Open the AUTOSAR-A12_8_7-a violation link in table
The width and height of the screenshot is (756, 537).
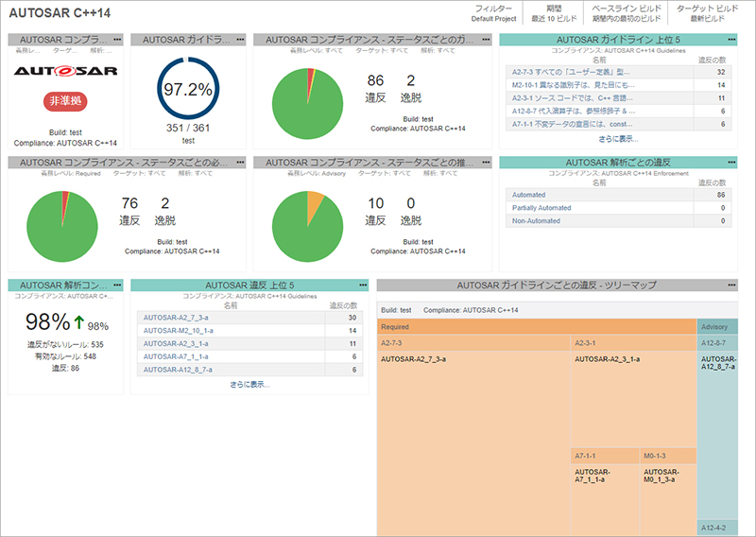click(x=178, y=370)
